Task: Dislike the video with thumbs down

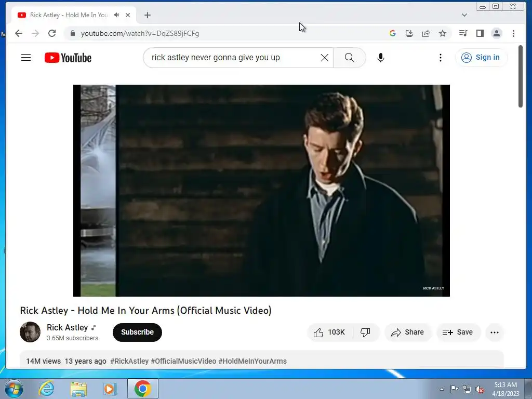Action: pyautogui.click(x=365, y=332)
